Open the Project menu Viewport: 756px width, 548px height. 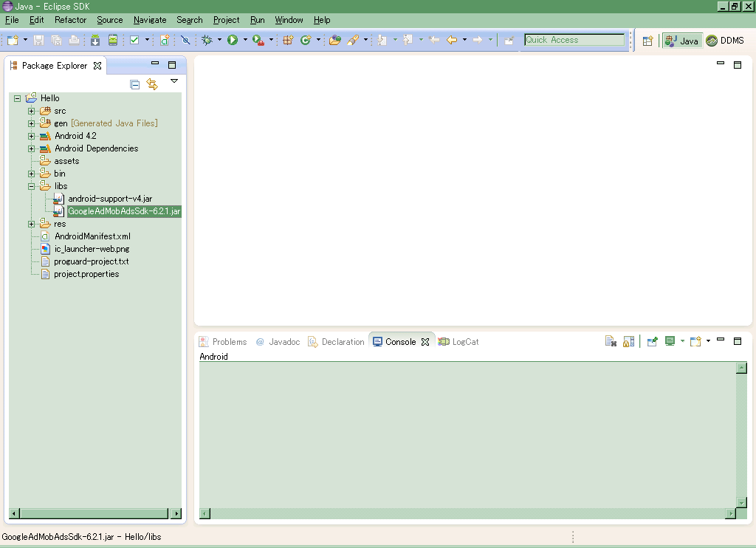coord(226,20)
